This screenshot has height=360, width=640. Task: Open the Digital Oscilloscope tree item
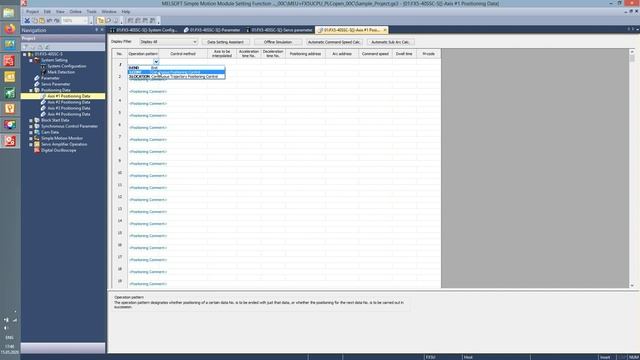coord(58,150)
